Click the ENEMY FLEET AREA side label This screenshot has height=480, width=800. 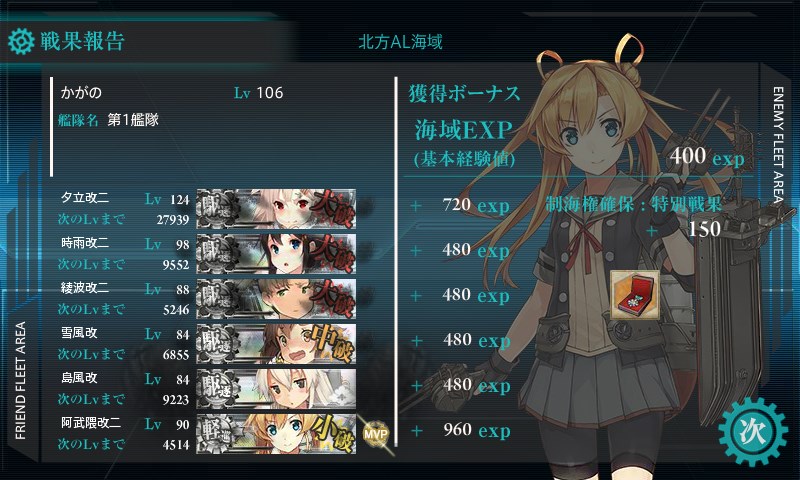pos(778,145)
